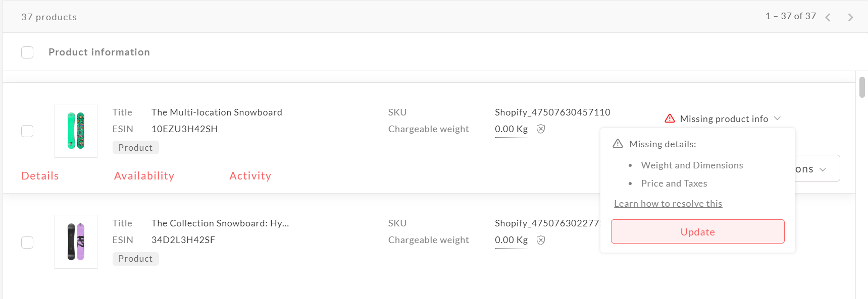This screenshot has width=868, height=299.
Task: Click the Missing details warning triangle icon
Action: click(618, 144)
